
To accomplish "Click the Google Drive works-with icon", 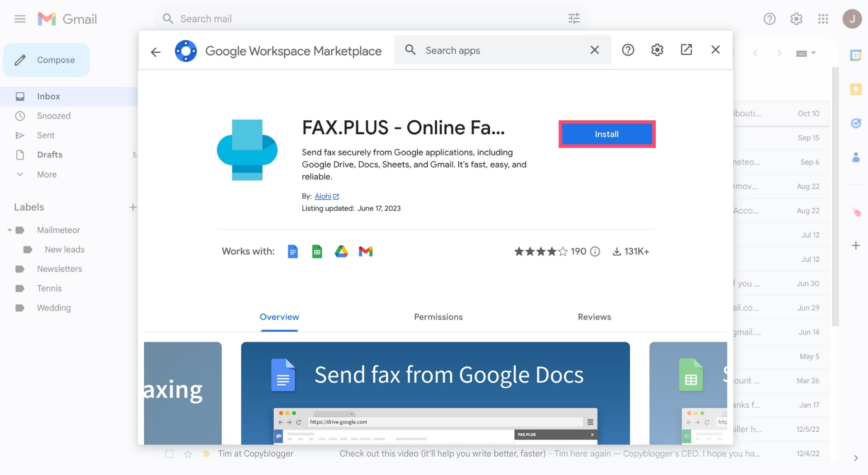I will point(341,251).
